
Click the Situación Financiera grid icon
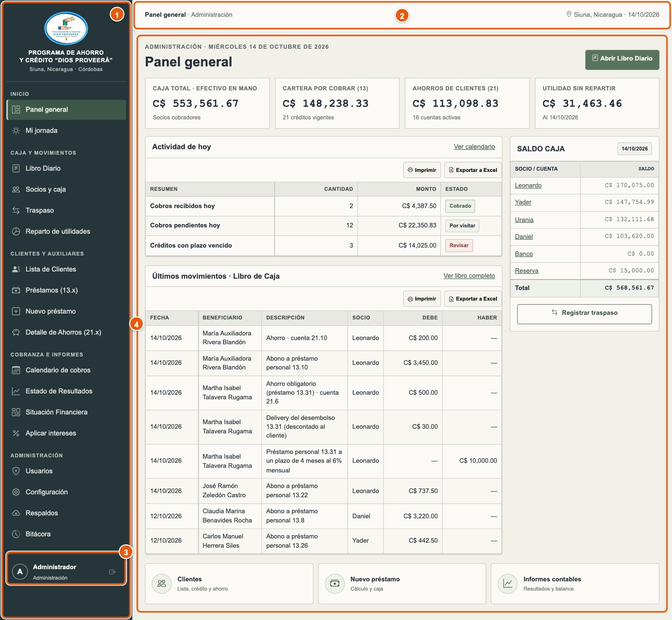(x=16, y=412)
